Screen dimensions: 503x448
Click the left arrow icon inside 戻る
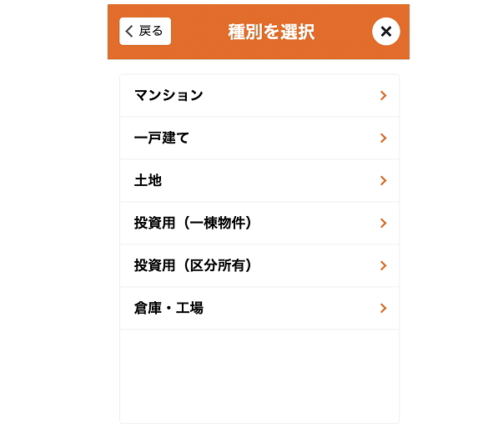pos(129,31)
